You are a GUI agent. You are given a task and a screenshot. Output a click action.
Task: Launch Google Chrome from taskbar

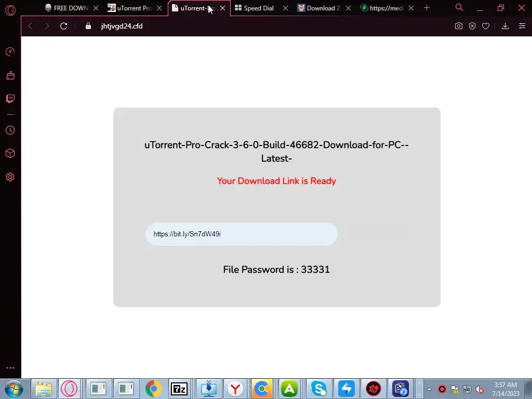(x=154, y=389)
